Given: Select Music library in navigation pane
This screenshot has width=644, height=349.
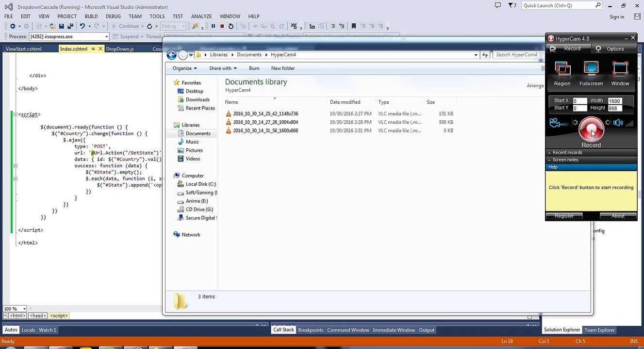Looking at the screenshot, I should (192, 142).
